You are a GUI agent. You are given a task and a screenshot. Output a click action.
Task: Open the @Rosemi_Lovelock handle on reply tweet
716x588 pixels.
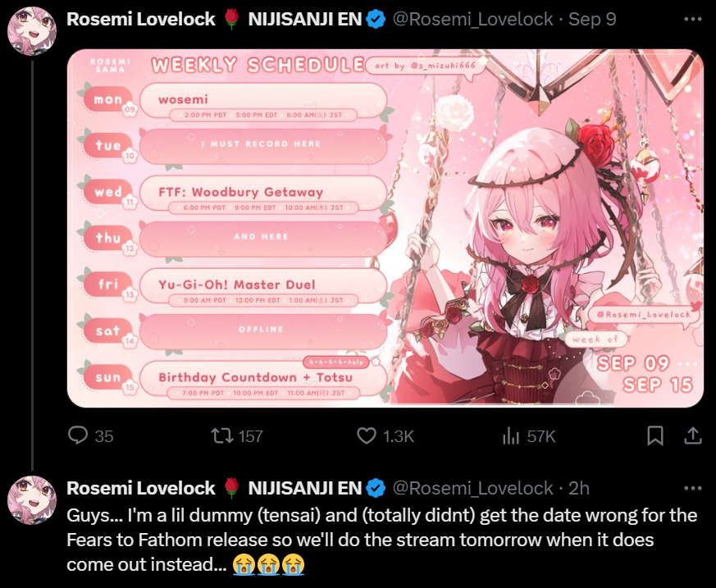pyautogui.click(x=472, y=488)
